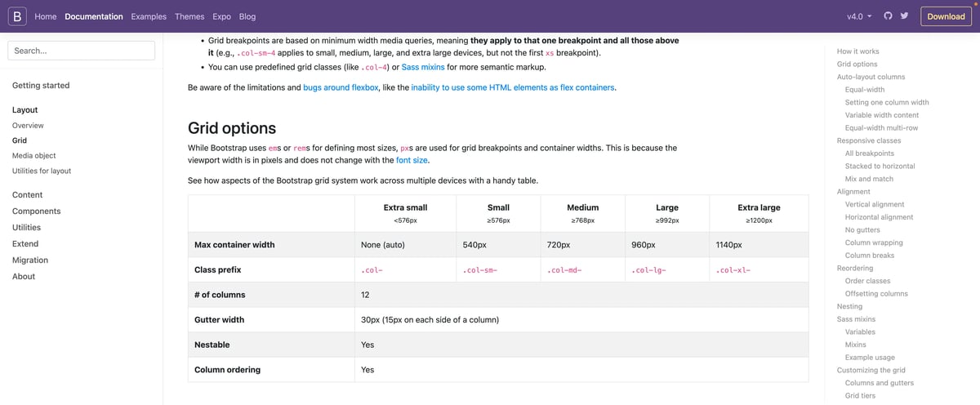
Task: Open inability to use HTML elements link
Action: (513, 87)
